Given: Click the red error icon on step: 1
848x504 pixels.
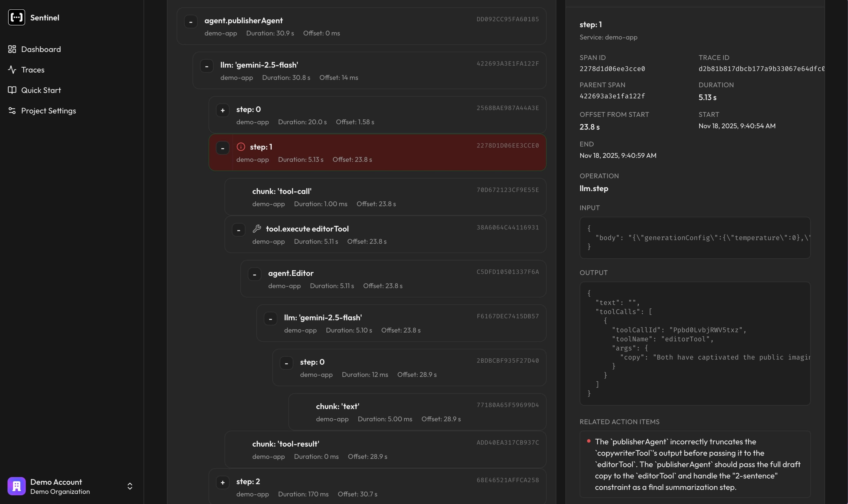Looking at the screenshot, I should pos(241,147).
